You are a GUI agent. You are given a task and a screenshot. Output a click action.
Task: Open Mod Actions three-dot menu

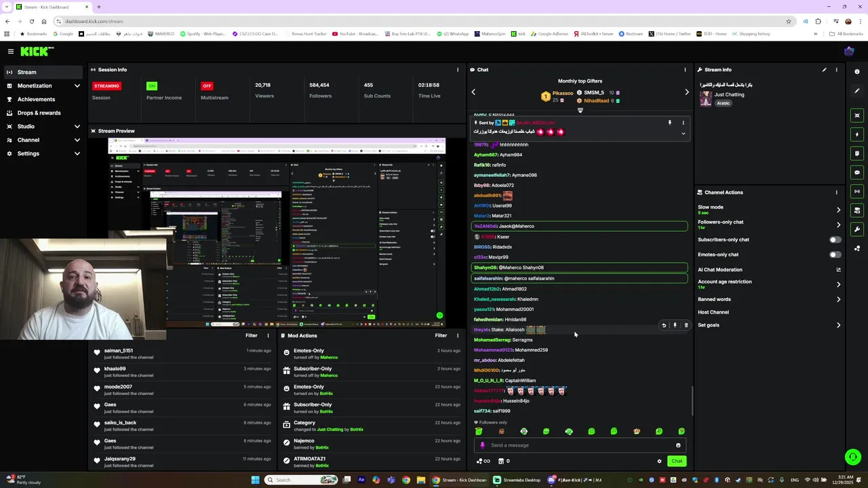click(458, 335)
